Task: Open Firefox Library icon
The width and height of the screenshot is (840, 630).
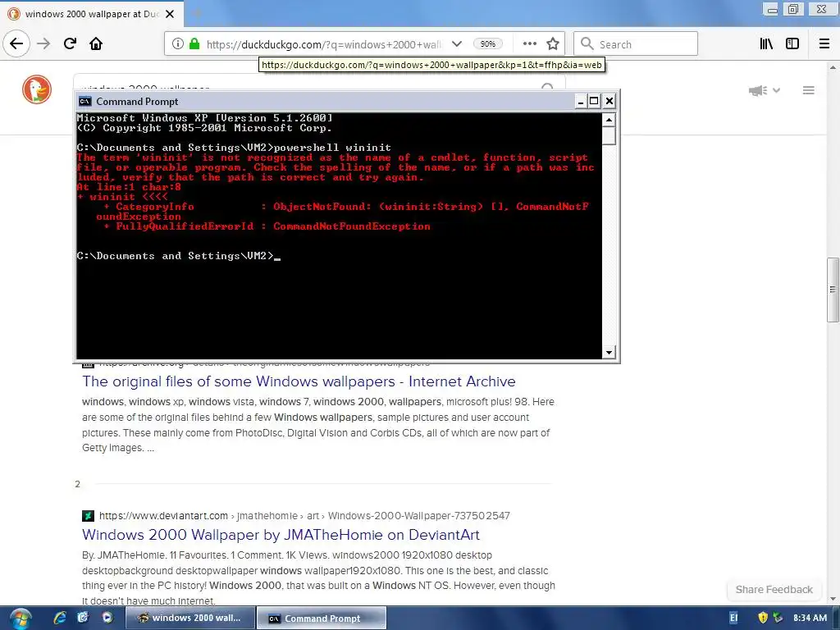Action: coord(766,44)
